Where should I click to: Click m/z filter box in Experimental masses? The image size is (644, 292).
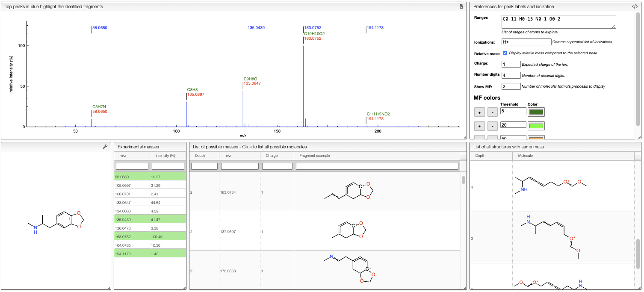(x=132, y=166)
